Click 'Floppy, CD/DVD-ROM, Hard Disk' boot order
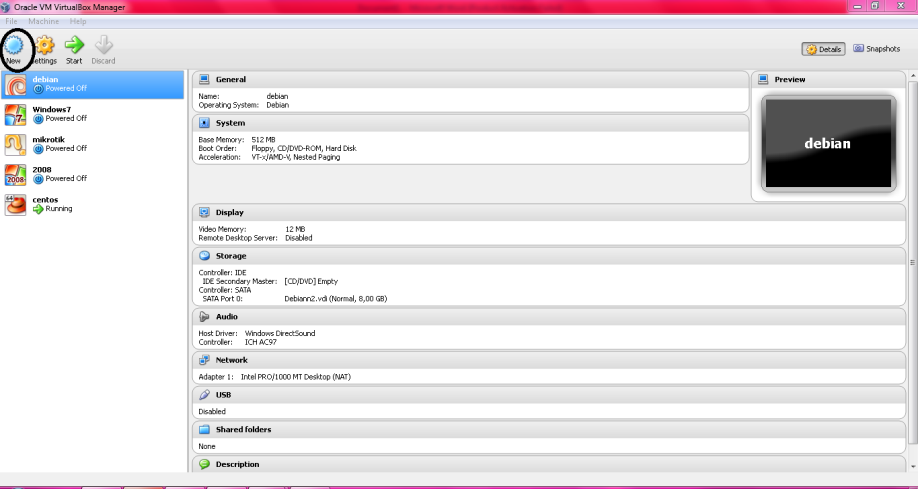Image resolution: width=918 pixels, height=489 pixels. pos(303,148)
